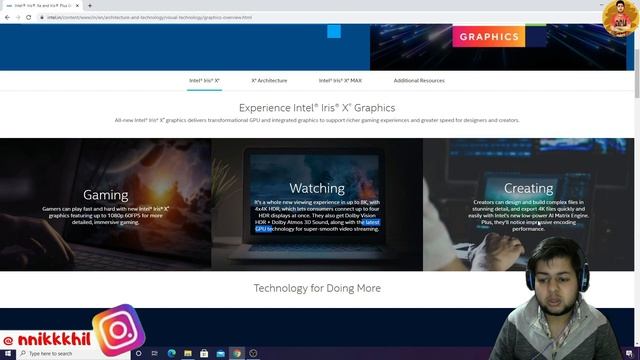This screenshot has width=640, height=360.
Task: Click the taskbar search box
Action: point(73,353)
